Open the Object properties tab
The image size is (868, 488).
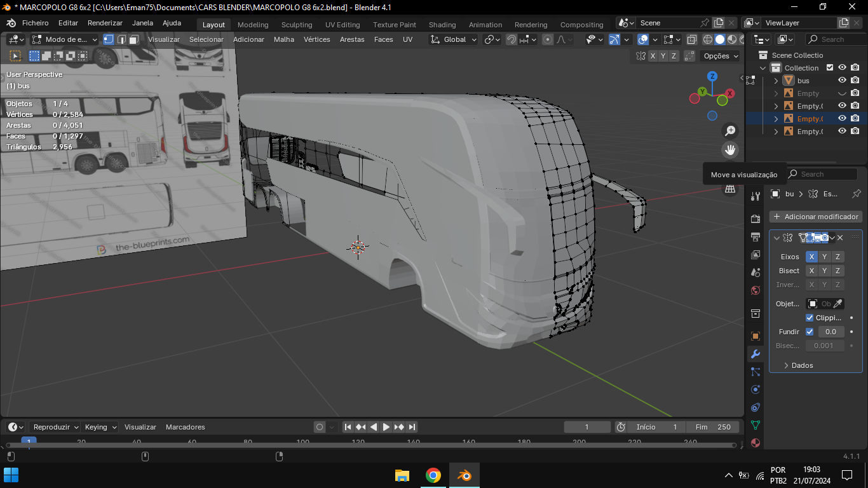756,336
